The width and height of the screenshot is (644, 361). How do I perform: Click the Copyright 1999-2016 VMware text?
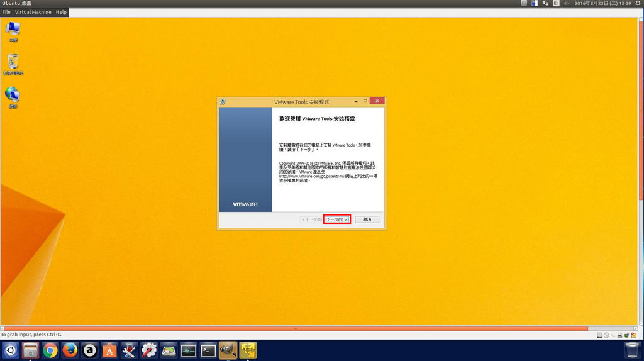pyautogui.click(x=327, y=172)
